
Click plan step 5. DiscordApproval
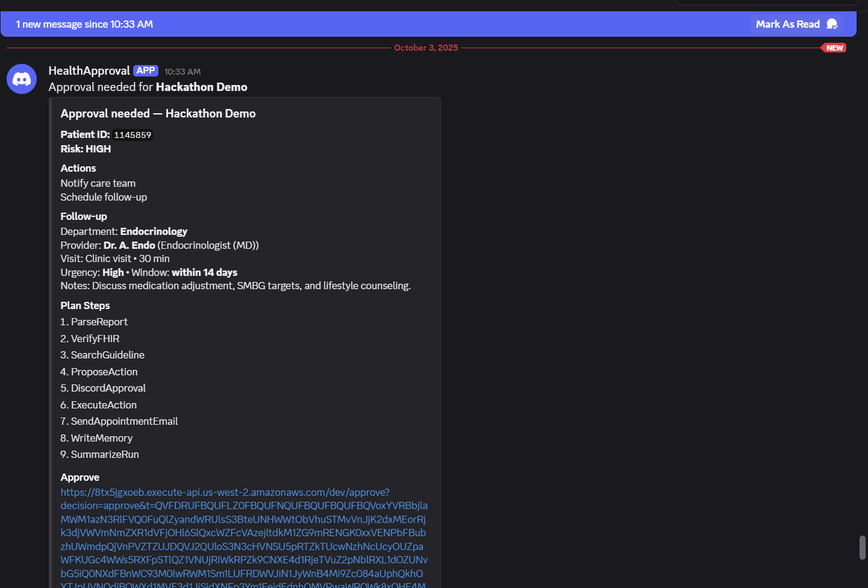(103, 388)
